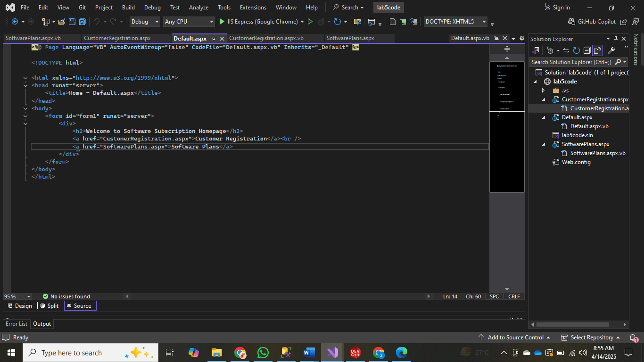
Task: Click the Source view button
Action: tap(80, 306)
